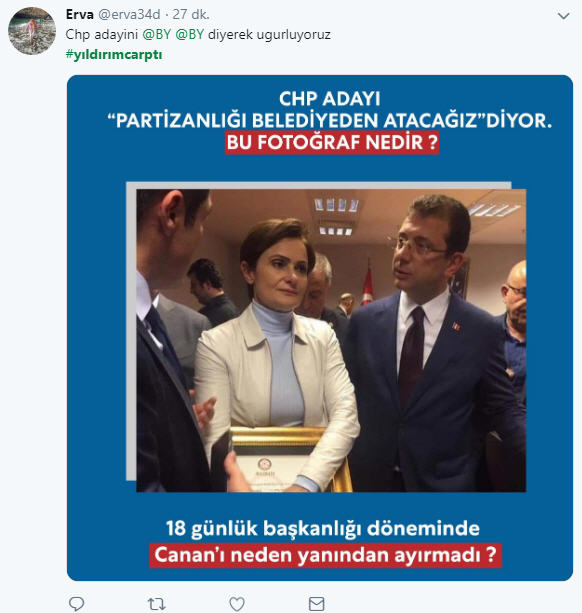Click the red 'BU FOTOĞRAF NEDİR ?' banner

pyautogui.click(x=332, y=143)
